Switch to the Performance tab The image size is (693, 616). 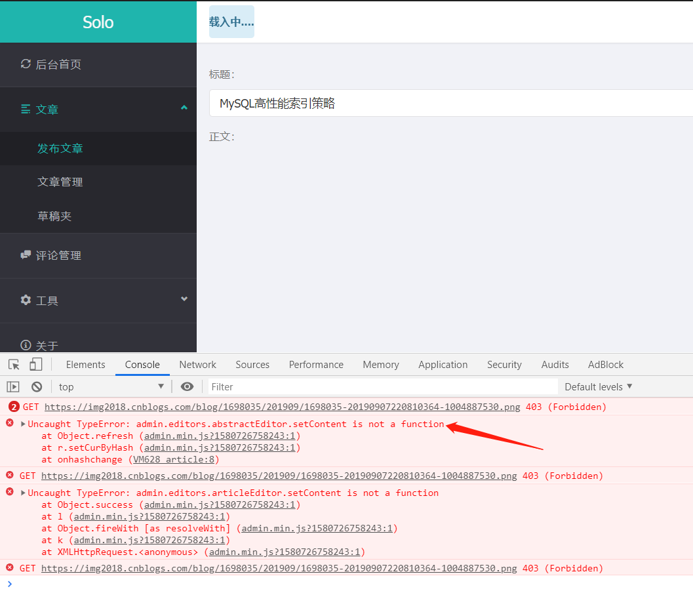[x=316, y=364]
